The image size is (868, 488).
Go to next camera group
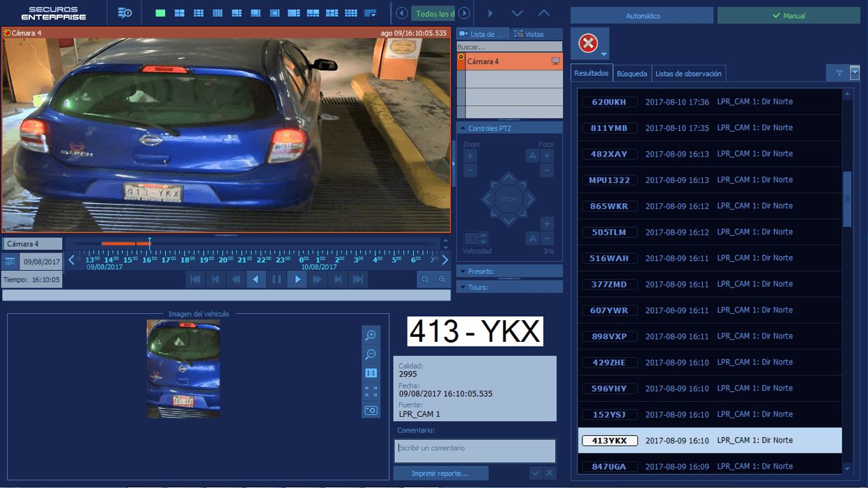click(x=464, y=13)
